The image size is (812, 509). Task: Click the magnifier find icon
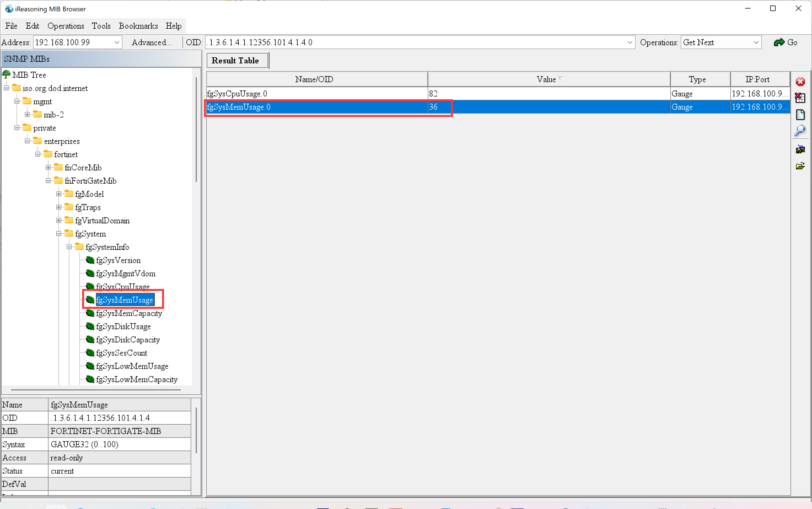click(800, 131)
